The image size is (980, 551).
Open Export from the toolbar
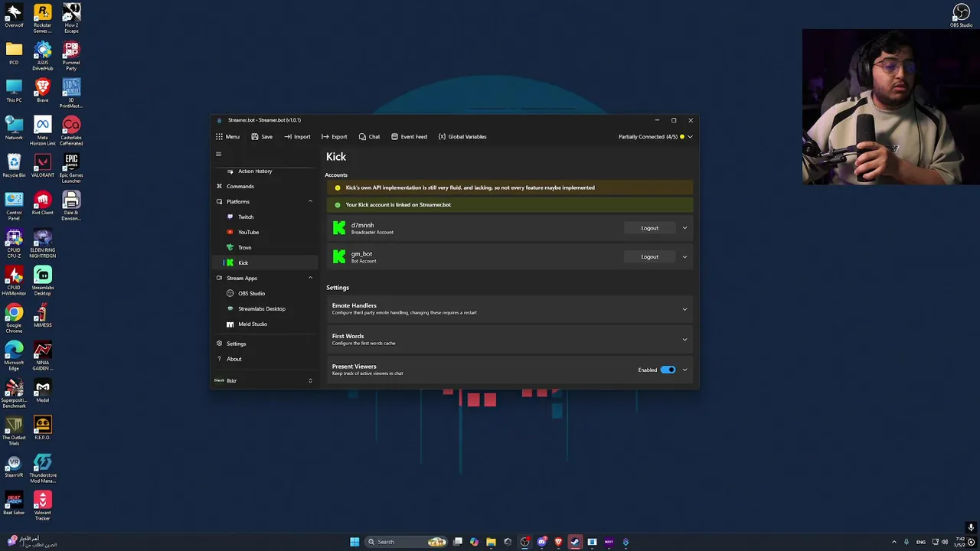click(x=334, y=137)
